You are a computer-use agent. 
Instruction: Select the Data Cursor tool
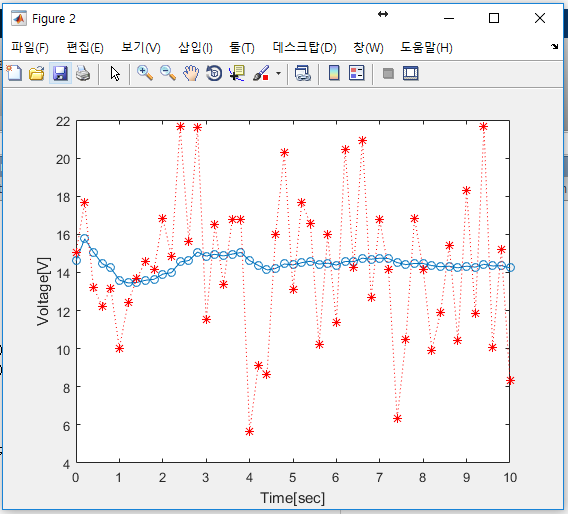click(x=237, y=74)
